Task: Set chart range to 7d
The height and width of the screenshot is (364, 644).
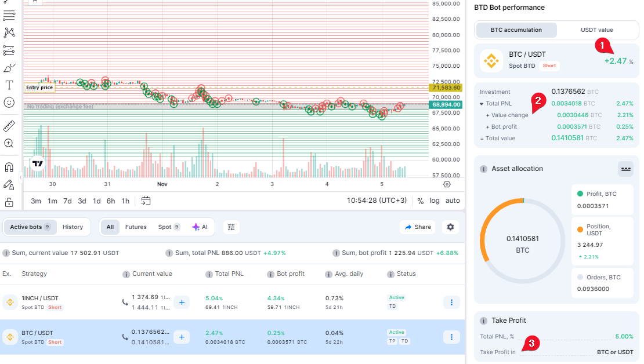Action: [x=67, y=201]
